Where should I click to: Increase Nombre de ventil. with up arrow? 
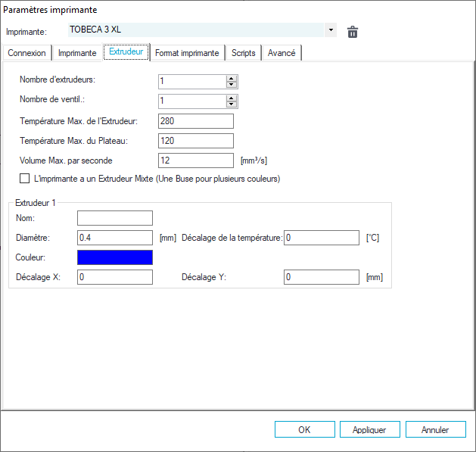(x=232, y=98)
